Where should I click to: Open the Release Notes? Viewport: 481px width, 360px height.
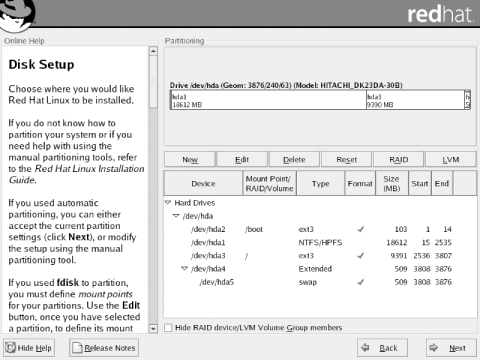pos(104,348)
